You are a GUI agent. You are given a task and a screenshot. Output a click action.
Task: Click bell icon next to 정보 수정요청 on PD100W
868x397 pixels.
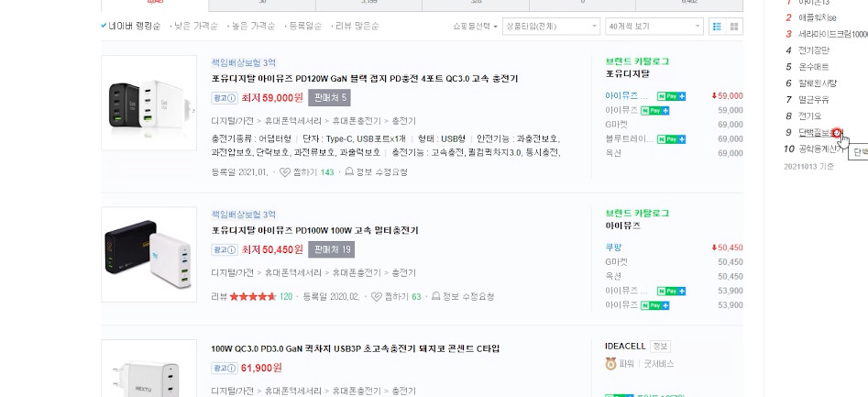click(x=436, y=296)
